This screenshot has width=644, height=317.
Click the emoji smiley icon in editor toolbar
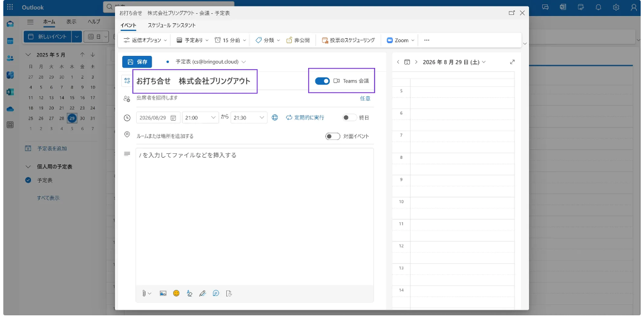point(176,293)
